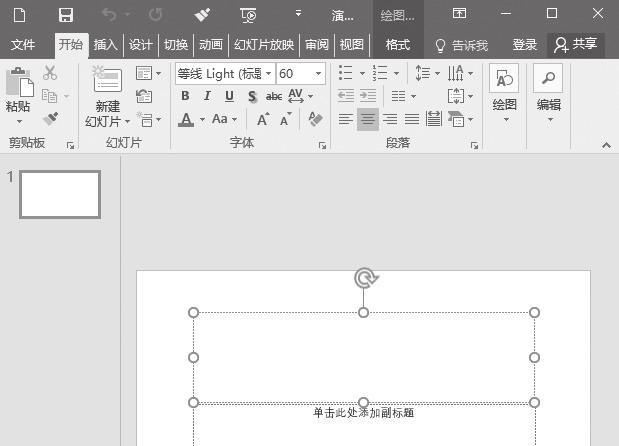Viewport: 619px width, 446px height.
Task: Switch to the 切换 tab
Action: click(176, 45)
